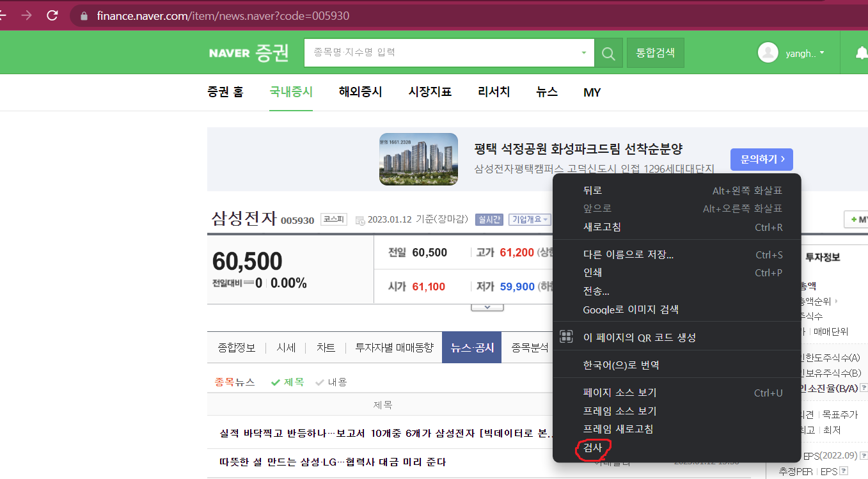Click the 추정PER link
Viewport: 868px width, 479px height.
[796, 471]
